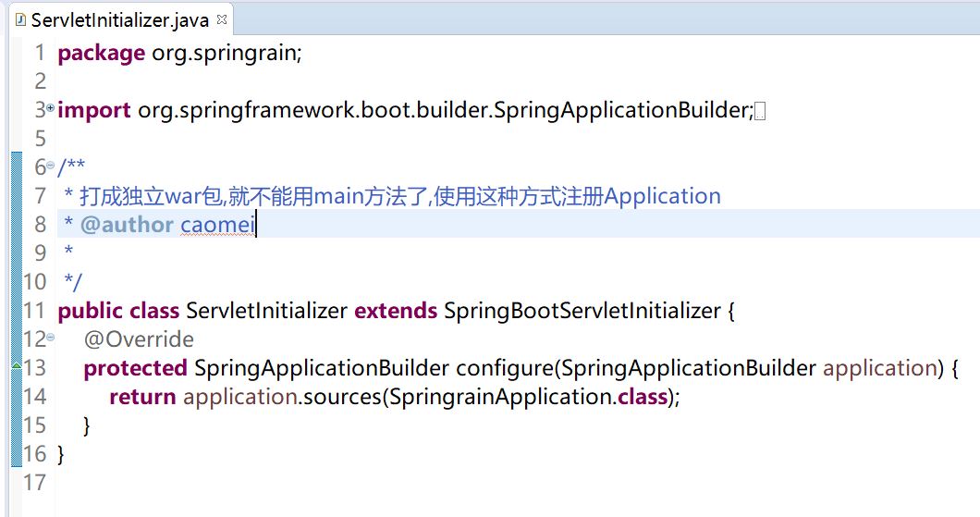This screenshot has height=517, width=980.
Task: Click the collapsed imports box after SpringApplicationBuilder import
Action: 760,111
